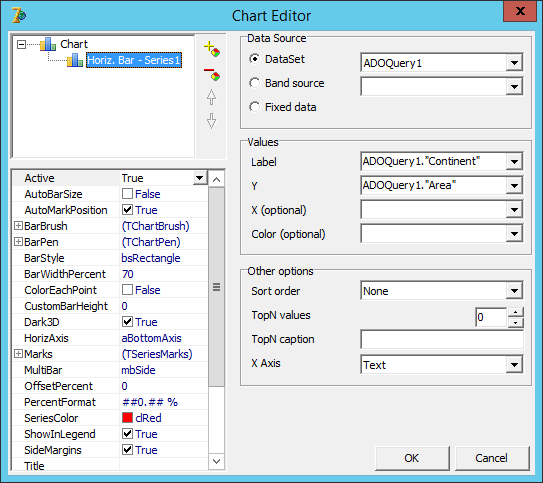Expand the BarBrush property node

pyautogui.click(x=18, y=226)
